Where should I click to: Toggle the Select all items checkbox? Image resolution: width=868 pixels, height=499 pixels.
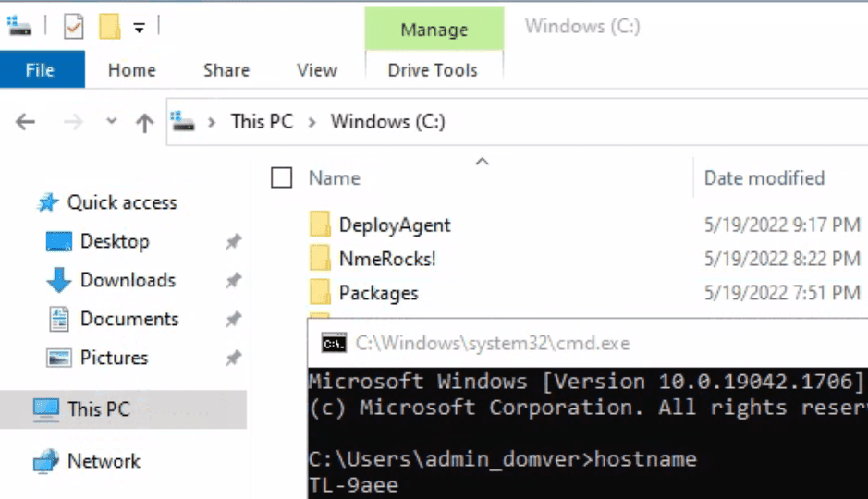pos(282,177)
